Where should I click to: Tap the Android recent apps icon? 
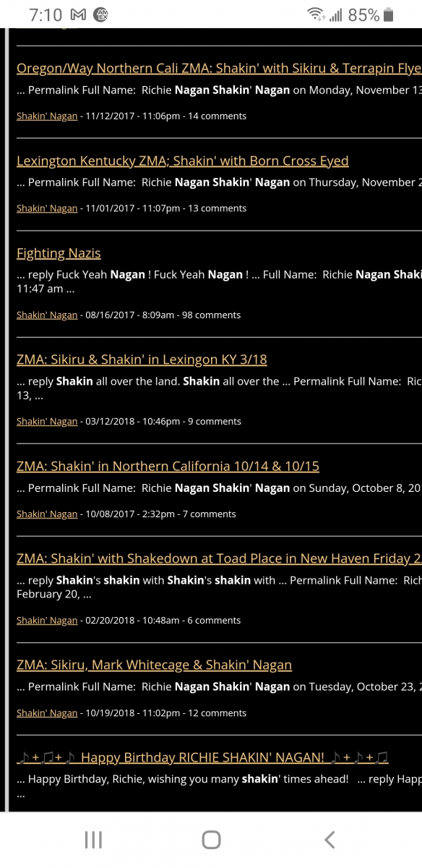[x=93, y=839]
